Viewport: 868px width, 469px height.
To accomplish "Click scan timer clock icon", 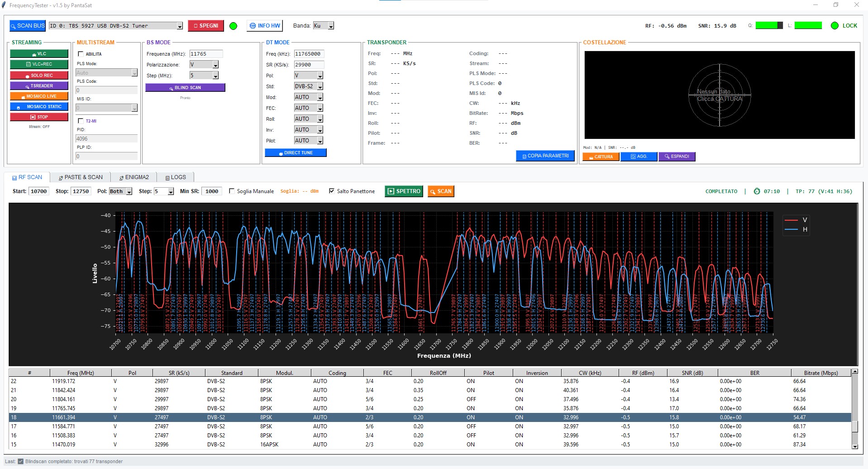I will [x=757, y=191].
